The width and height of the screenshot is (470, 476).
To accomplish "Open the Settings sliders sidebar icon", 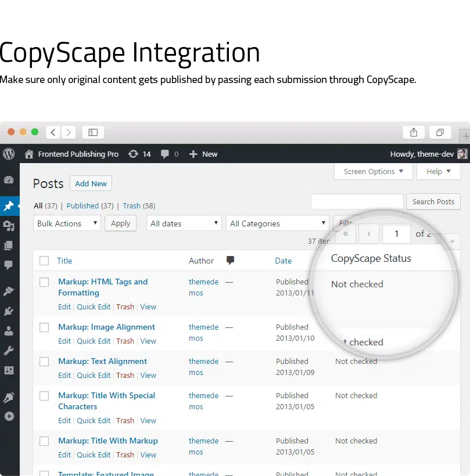I will [x=9, y=370].
